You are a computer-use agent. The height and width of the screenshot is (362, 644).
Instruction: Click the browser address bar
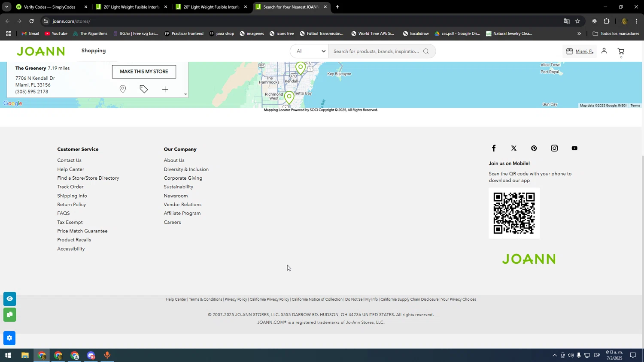tap(301, 21)
